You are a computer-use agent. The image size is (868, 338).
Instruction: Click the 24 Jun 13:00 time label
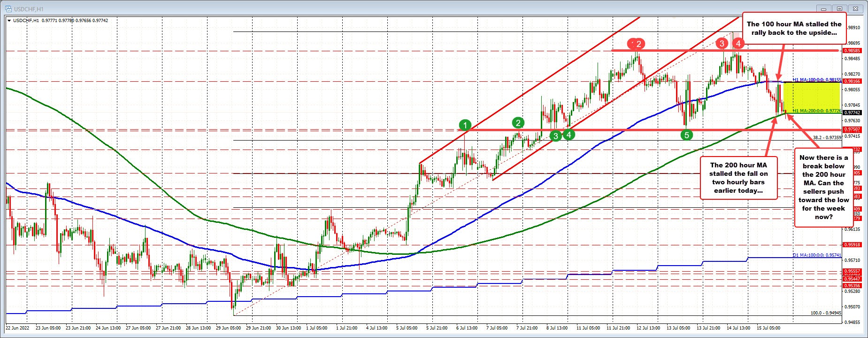(108, 328)
